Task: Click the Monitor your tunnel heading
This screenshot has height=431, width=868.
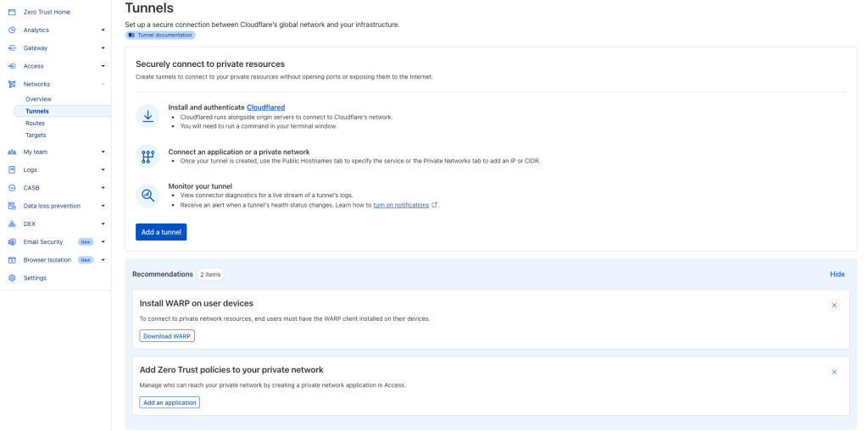Action: coord(200,186)
